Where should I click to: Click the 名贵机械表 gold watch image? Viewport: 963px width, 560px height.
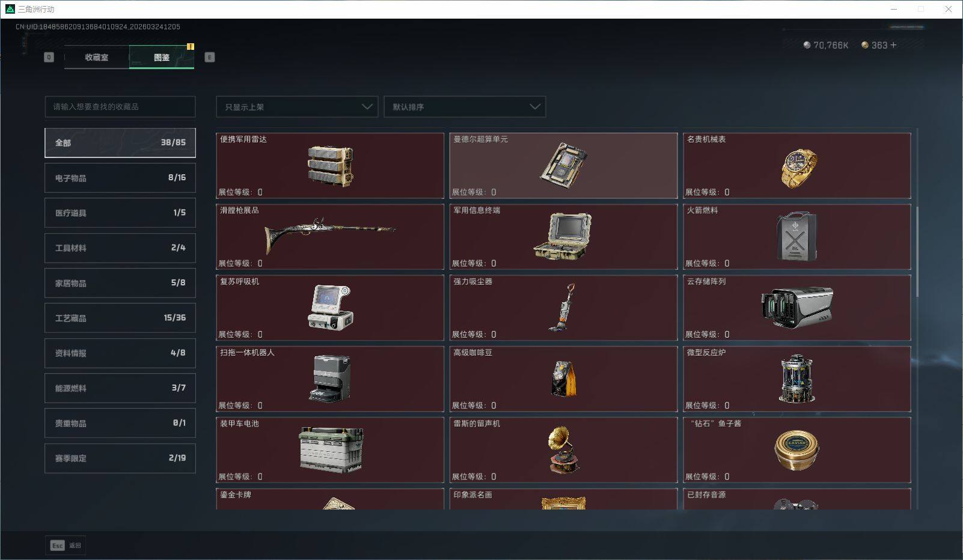797,168
